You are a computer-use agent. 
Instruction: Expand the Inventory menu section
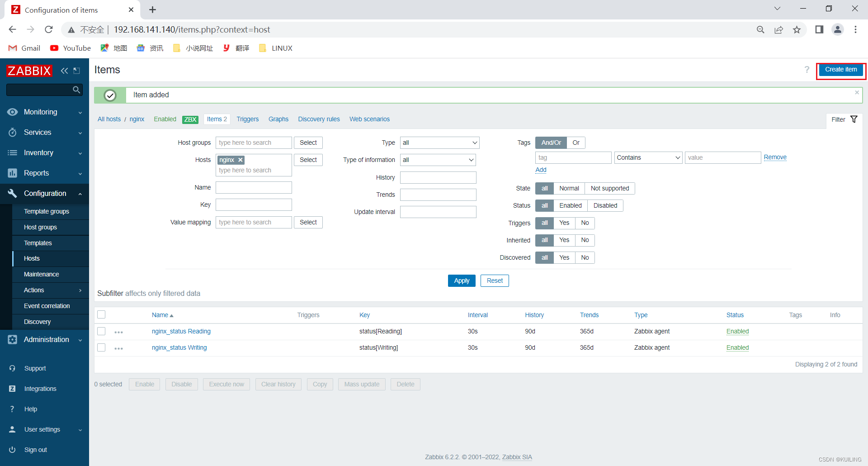pyautogui.click(x=80, y=153)
